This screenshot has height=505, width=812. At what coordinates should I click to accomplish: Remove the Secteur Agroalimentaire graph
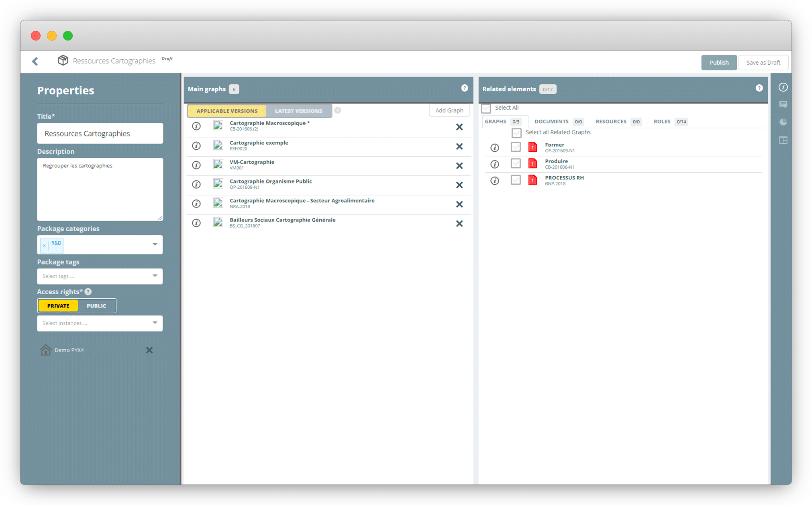pos(459,204)
